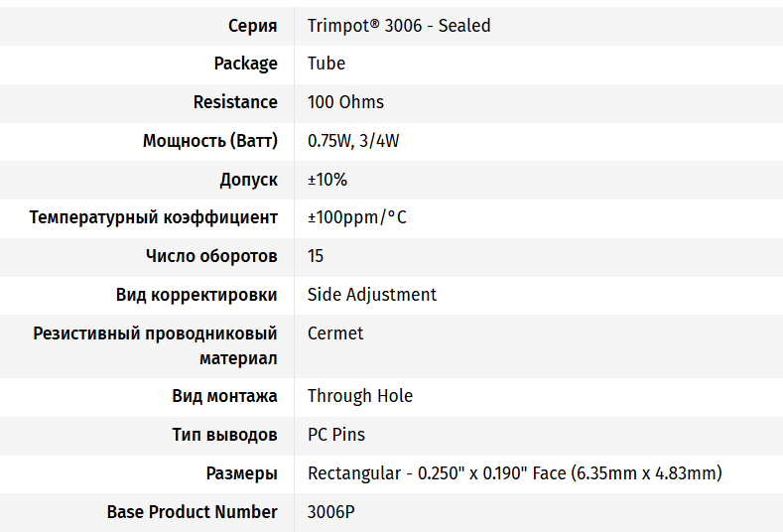Viewport: 783px width, 532px height.
Task: Click the number of turns value '15'
Action: point(316,256)
